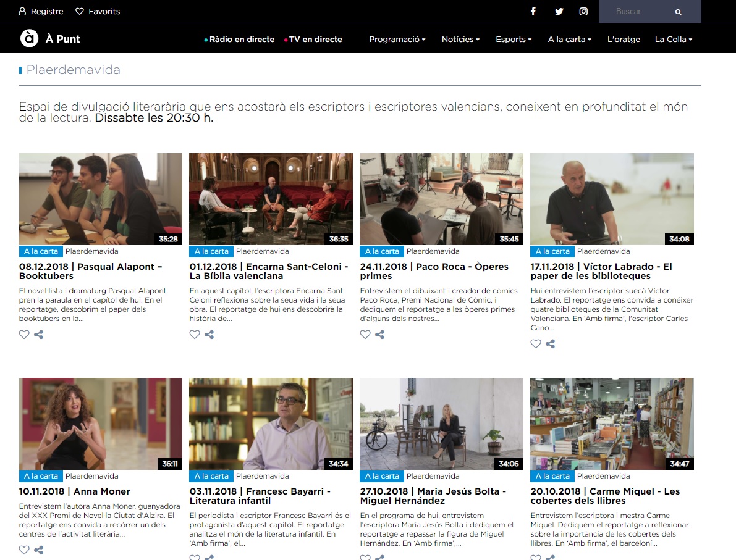Share the Pasqual Alapont episode
Viewport: 736px width, 560px height.
39,335
